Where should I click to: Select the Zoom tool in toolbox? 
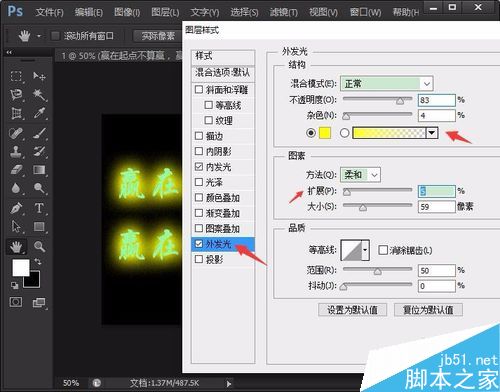point(39,247)
